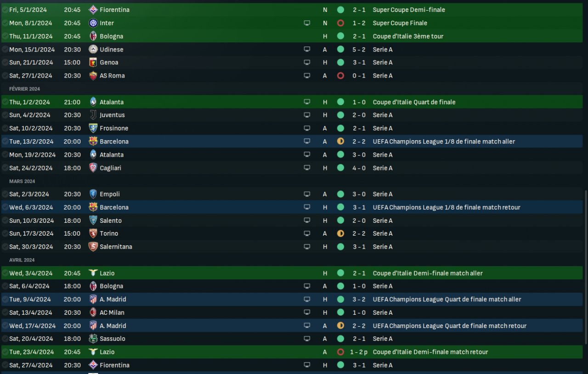Click the green win dot beside AC Milan

(340, 312)
